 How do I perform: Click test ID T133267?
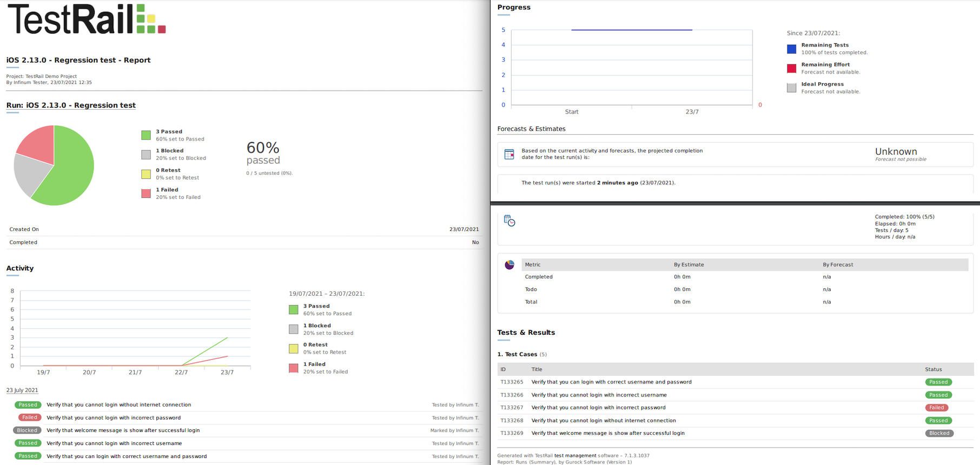click(x=512, y=408)
